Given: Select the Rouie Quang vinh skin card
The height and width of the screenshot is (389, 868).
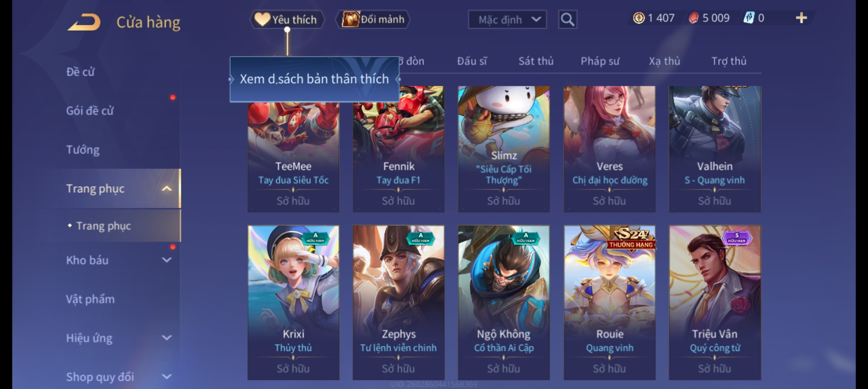Looking at the screenshot, I should click(x=610, y=303).
